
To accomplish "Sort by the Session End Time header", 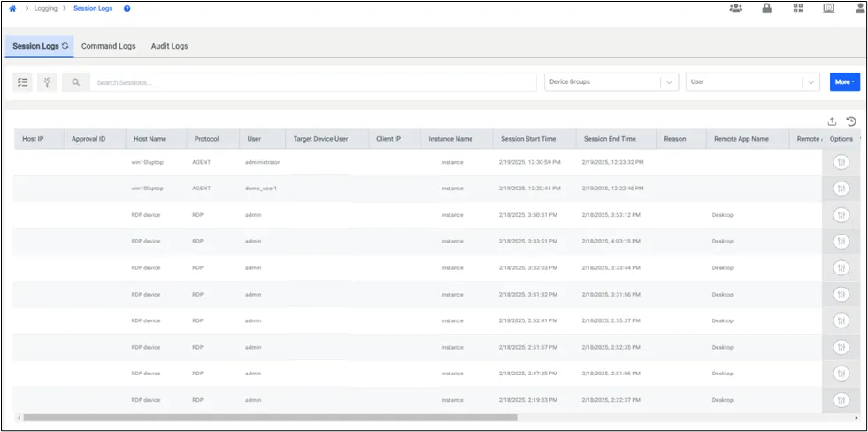I will click(x=616, y=139).
